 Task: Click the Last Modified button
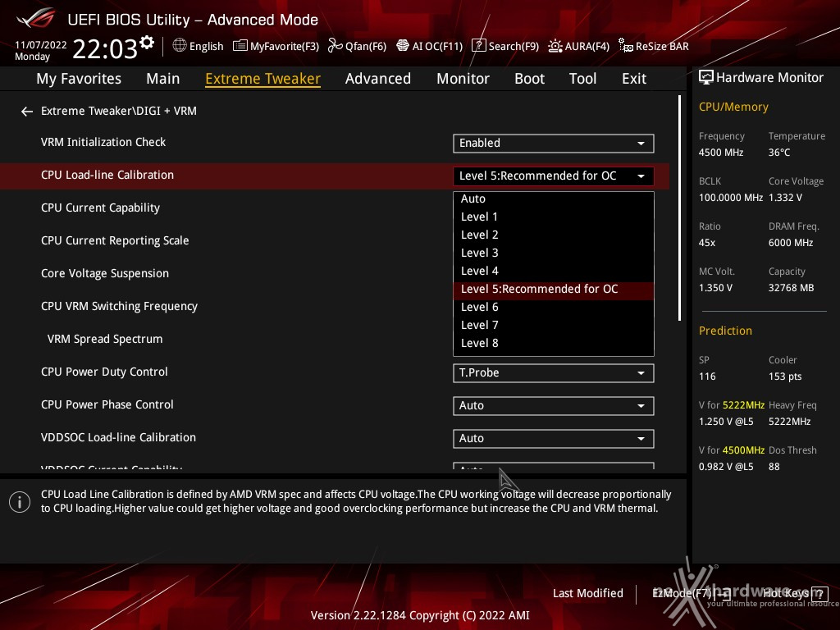587,594
